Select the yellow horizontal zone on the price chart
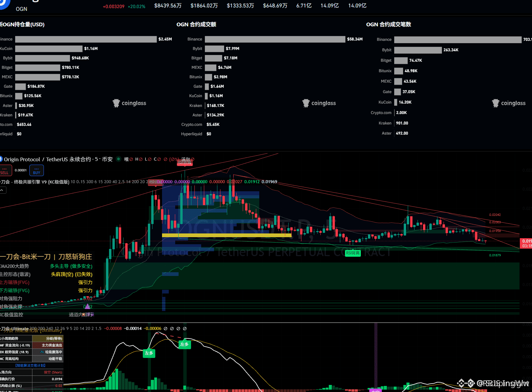This screenshot has width=532, height=392. point(227,235)
